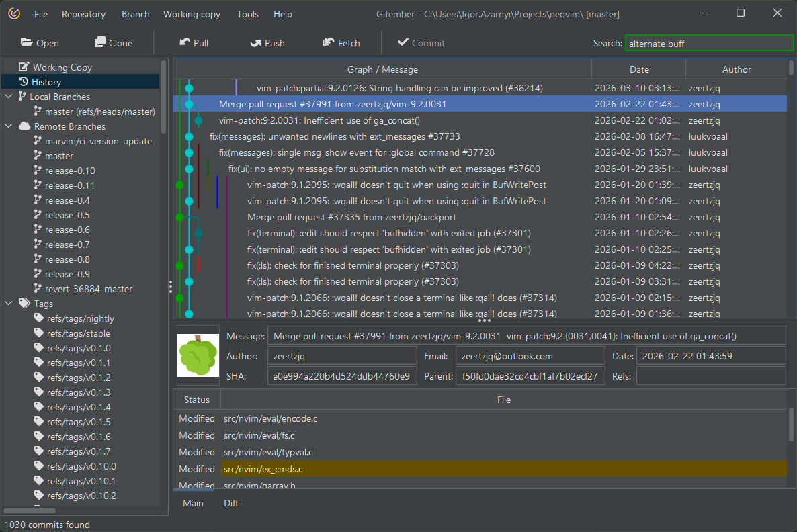Click the Commit toolbar button
The image size is (797, 532).
421,43
